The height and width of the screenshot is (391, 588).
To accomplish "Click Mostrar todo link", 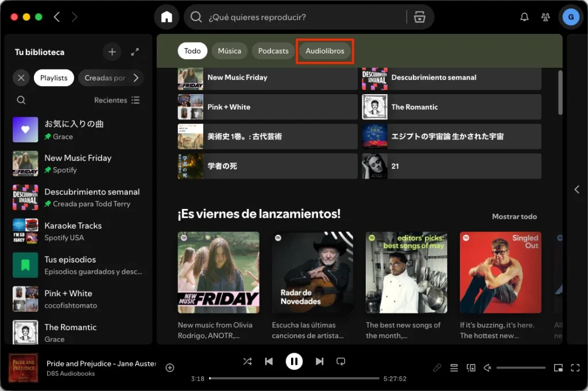I will pyautogui.click(x=514, y=216).
